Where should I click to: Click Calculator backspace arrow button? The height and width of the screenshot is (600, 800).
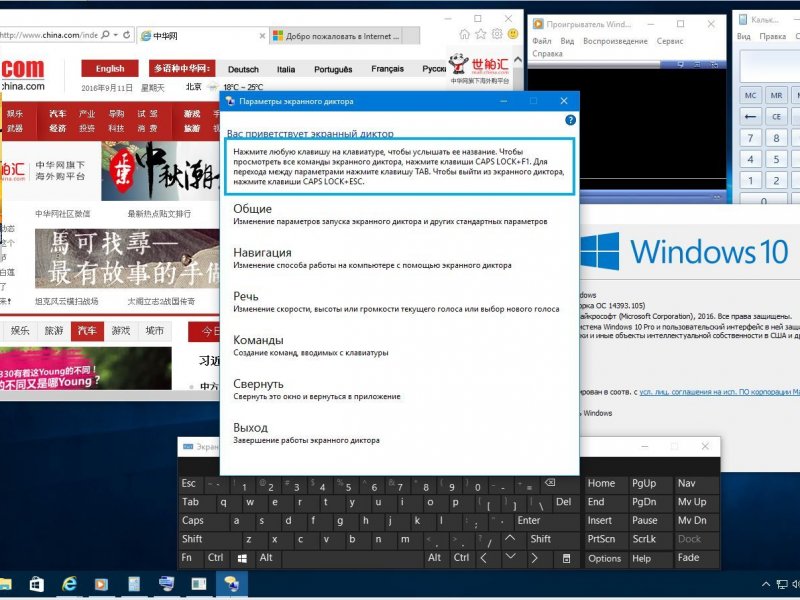pyautogui.click(x=750, y=117)
